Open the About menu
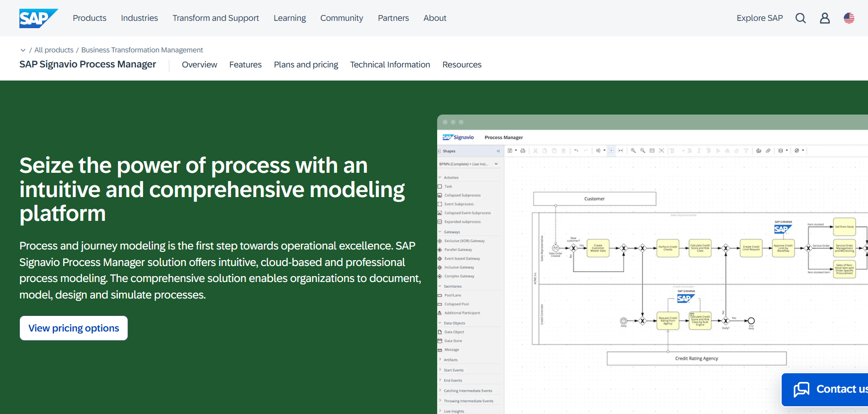 pyautogui.click(x=435, y=18)
